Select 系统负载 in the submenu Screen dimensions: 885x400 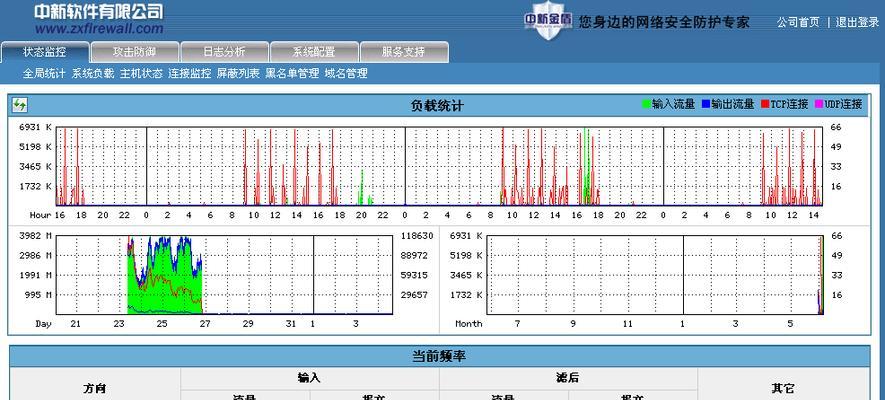tap(93, 73)
